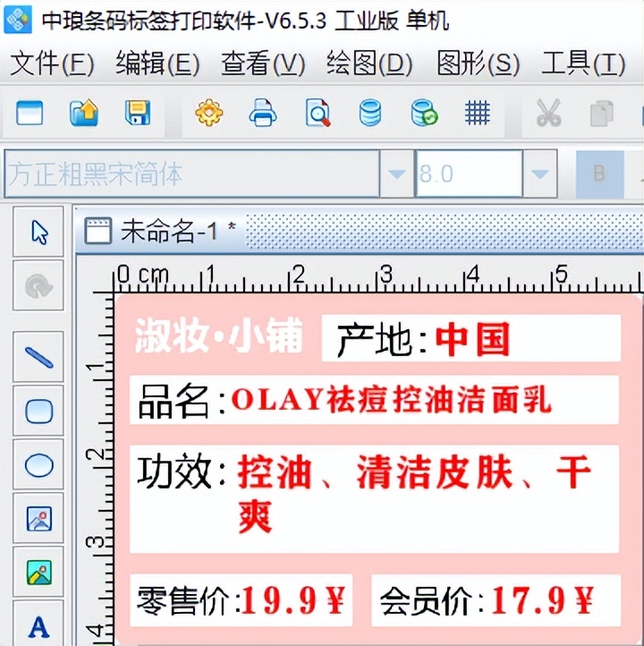Viewport: 644px width, 646px height.
Task: Select the arrow pointer tool
Action: tap(38, 232)
